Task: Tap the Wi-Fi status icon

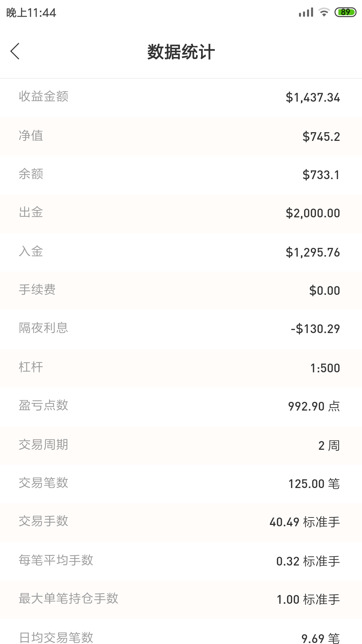Action: (x=324, y=12)
